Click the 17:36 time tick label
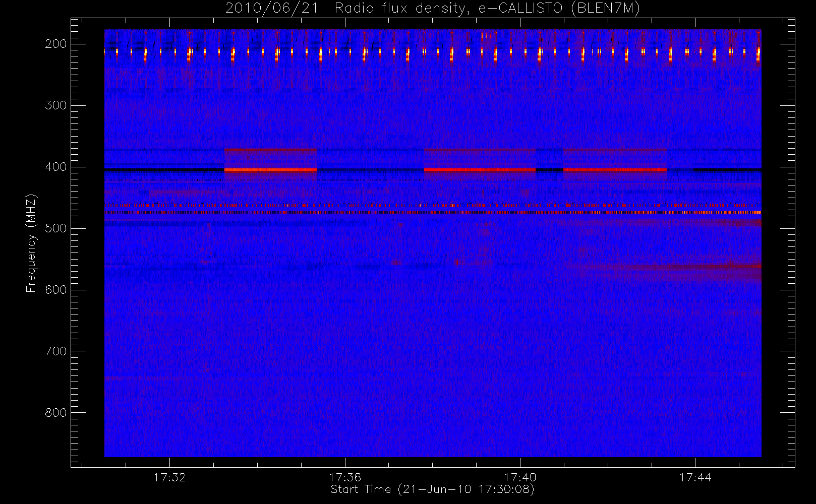The height and width of the screenshot is (504, 816). tap(345, 477)
